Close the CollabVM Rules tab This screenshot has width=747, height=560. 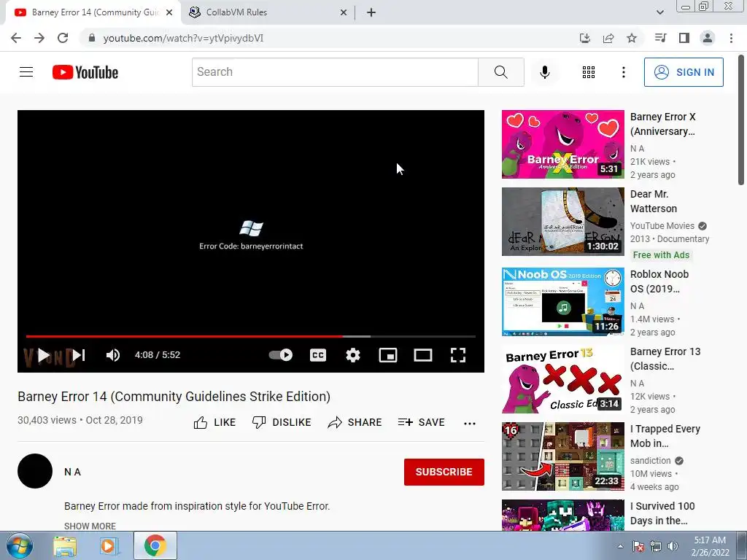[x=344, y=12]
